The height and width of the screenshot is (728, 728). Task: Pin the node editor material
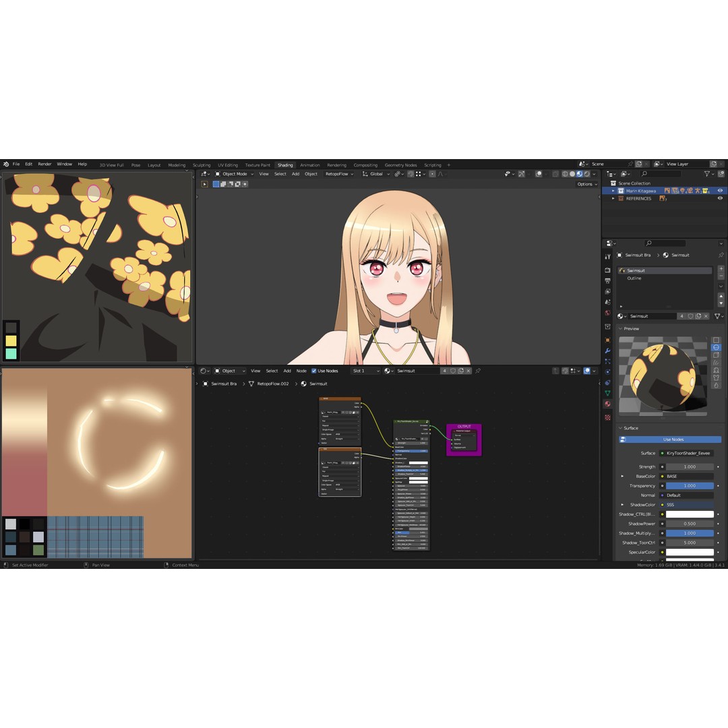(478, 371)
